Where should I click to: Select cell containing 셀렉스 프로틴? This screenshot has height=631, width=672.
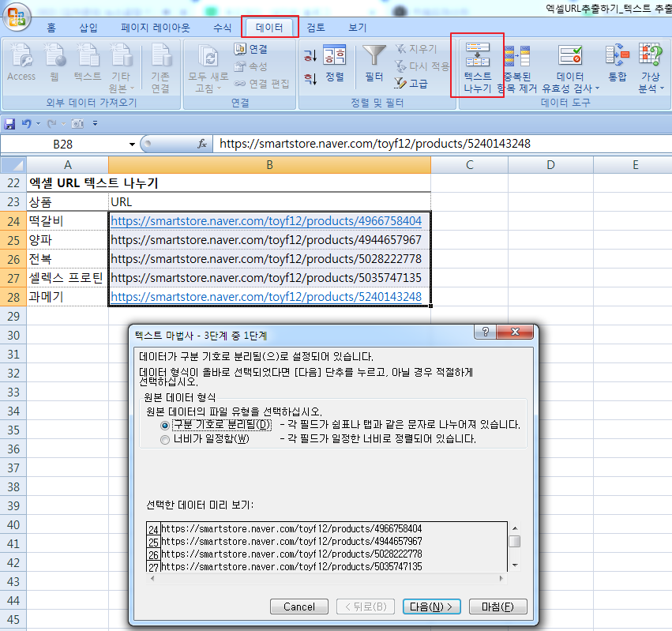pos(67,278)
